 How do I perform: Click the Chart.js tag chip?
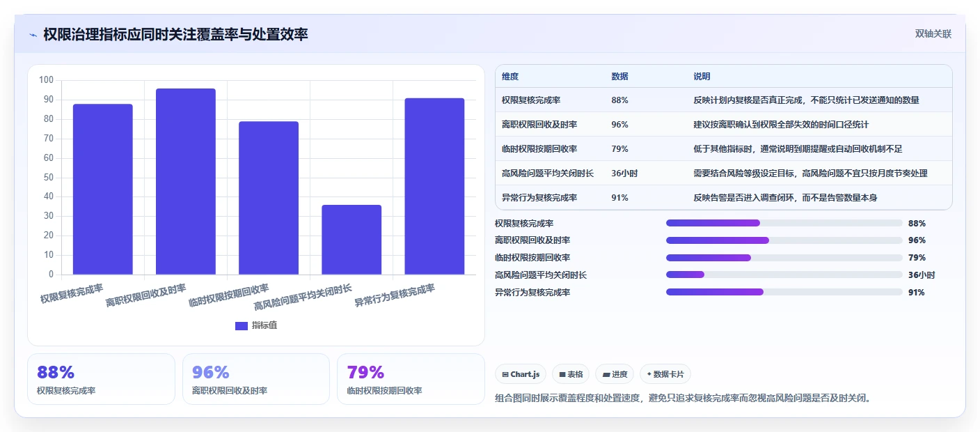[521, 374]
